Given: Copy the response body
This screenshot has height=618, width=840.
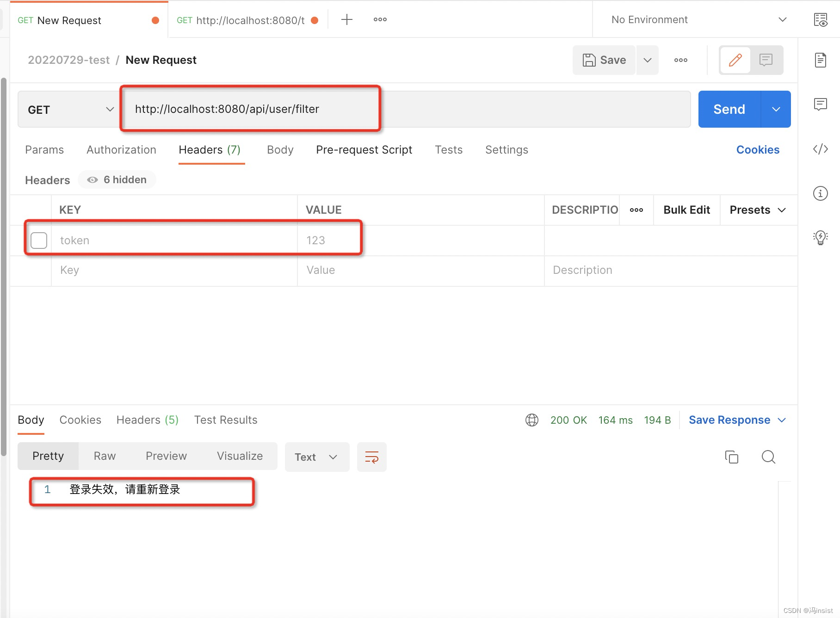Looking at the screenshot, I should tap(732, 457).
